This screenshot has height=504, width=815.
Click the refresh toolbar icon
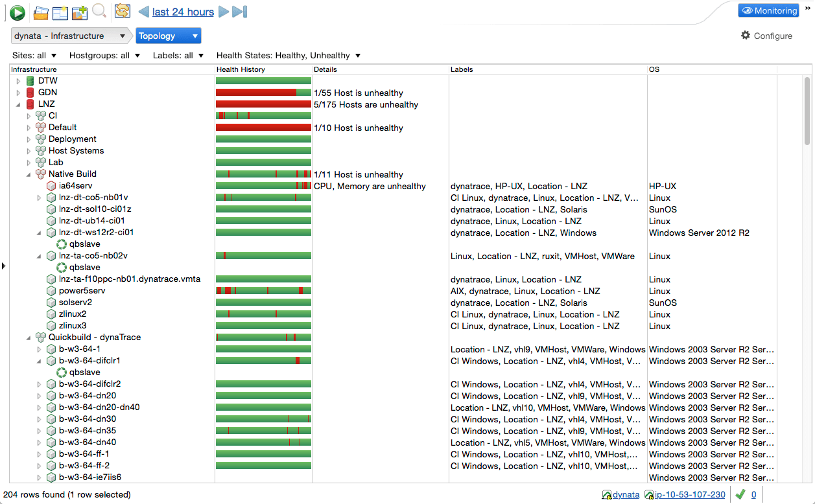click(x=122, y=11)
